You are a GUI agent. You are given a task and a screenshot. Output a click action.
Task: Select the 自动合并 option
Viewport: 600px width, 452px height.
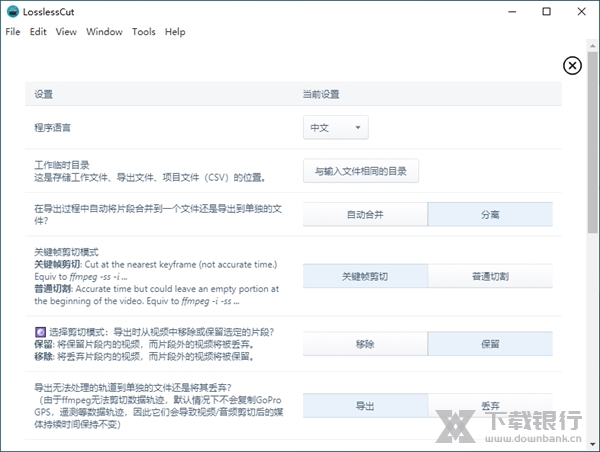365,214
